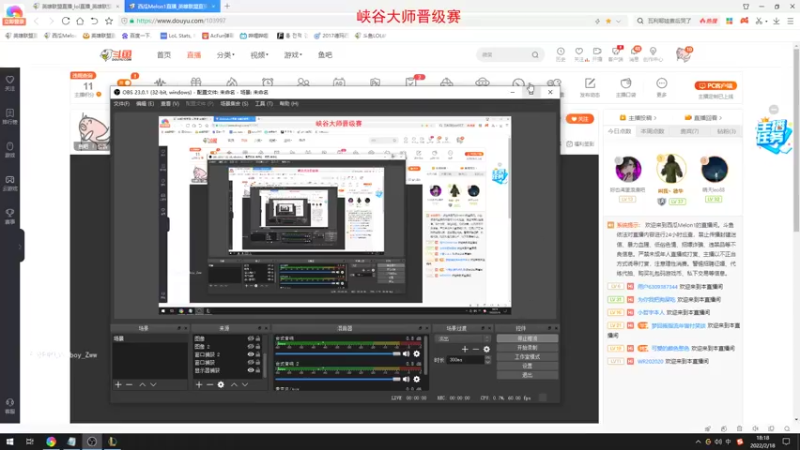Open the 首页 link in Douyu navigation
Screen dimensions: 800x450
pos(164,55)
